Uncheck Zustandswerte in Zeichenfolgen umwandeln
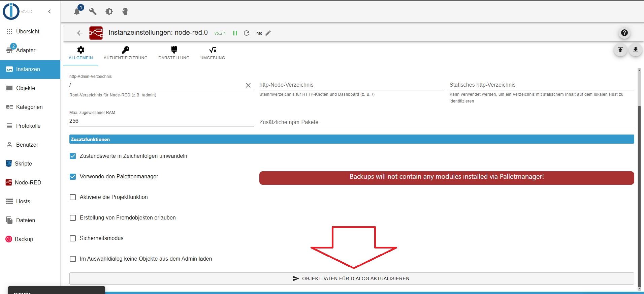 [73, 156]
